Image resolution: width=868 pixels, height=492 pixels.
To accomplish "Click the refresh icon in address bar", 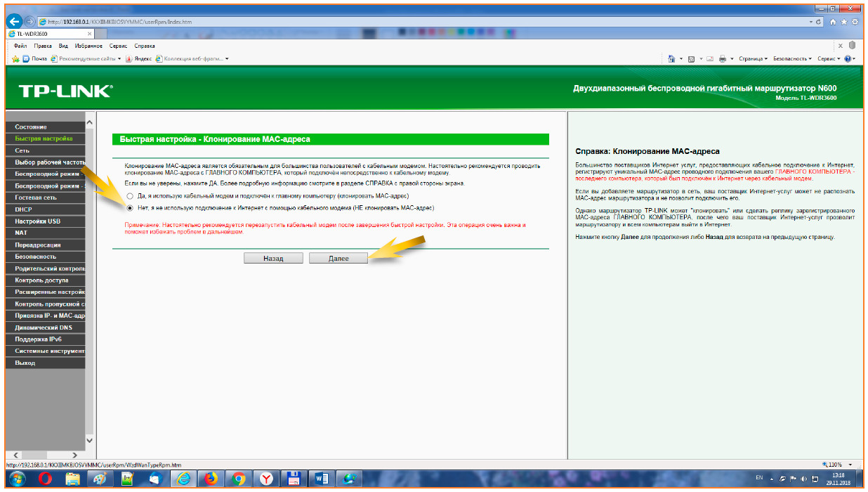I will [820, 22].
